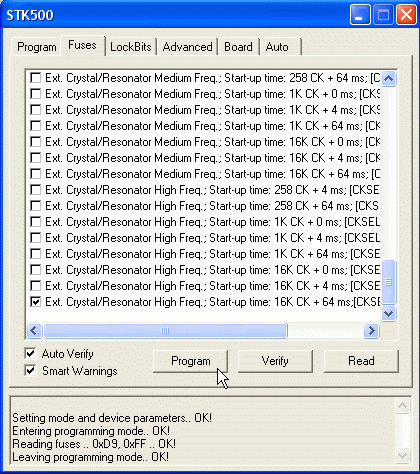This screenshot has width=420, height=474.
Task: Click the Read fuses button
Action: coord(361,361)
